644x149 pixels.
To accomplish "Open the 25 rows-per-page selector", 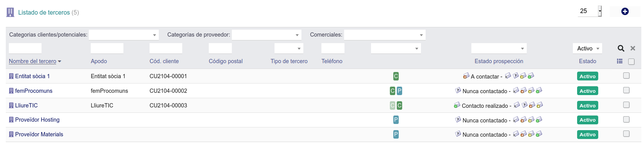I will [590, 11].
